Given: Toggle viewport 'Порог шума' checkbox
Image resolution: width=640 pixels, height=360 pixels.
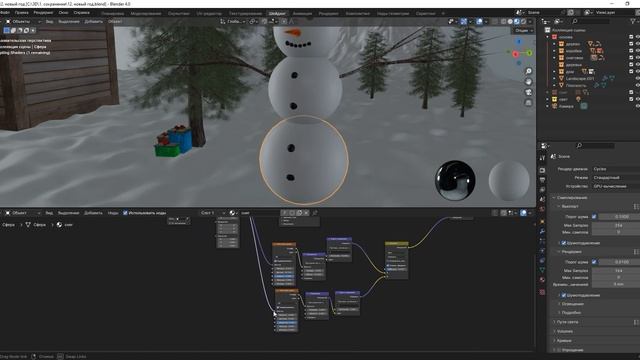Looking at the screenshot, I should pos(594,217).
